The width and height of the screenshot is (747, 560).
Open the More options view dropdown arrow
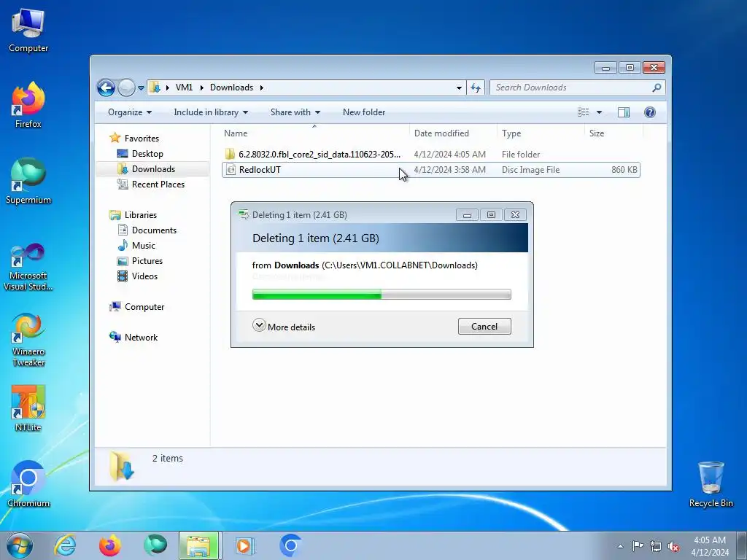[600, 112]
